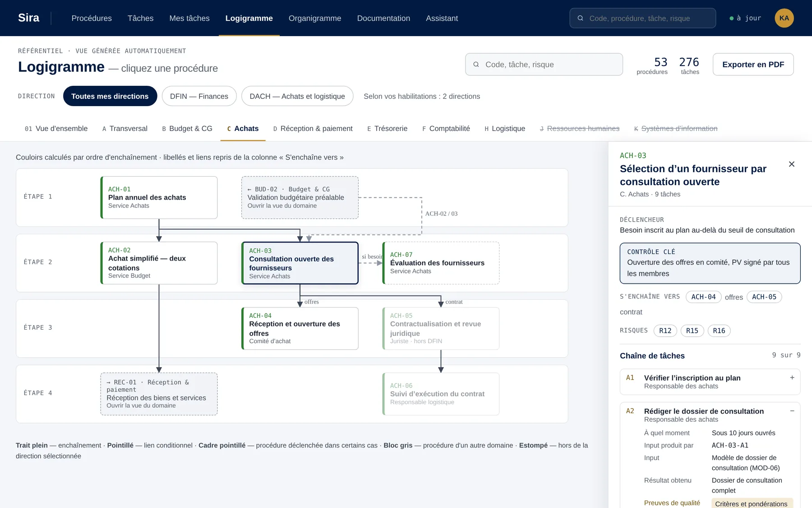The width and height of the screenshot is (812, 508).
Task: Switch to the Transversal tab
Action: point(125,129)
